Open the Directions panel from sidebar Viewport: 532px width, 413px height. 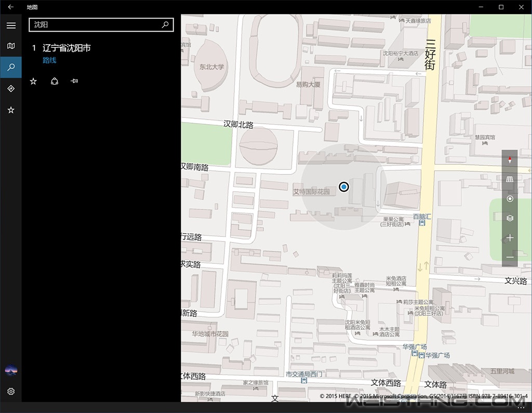pyautogui.click(x=11, y=89)
